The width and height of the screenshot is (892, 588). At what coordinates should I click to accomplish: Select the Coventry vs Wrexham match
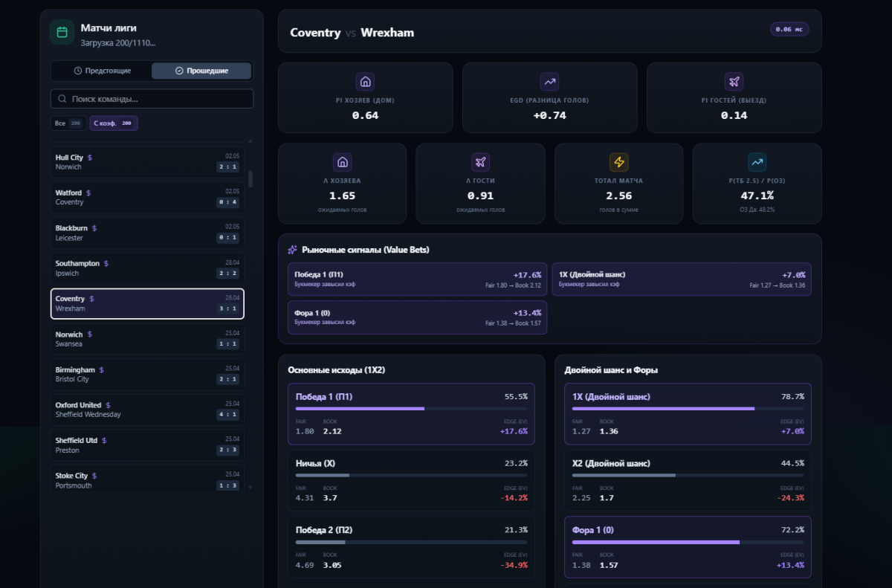click(147, 303)
